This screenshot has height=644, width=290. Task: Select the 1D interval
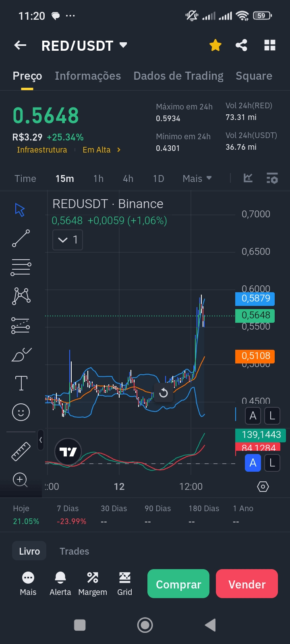158,178
